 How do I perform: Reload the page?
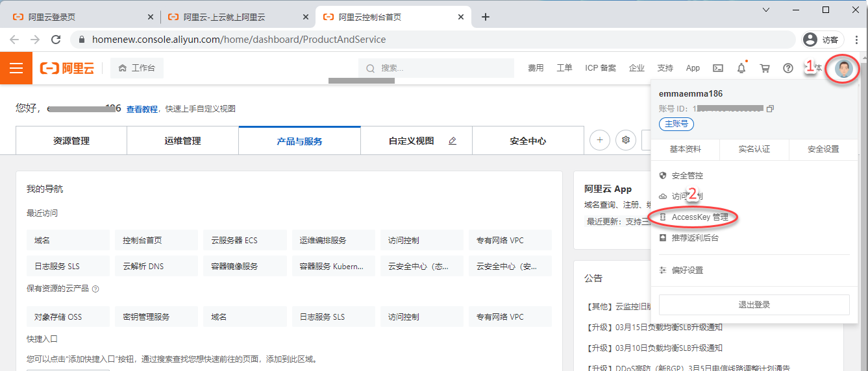(56, 40)
